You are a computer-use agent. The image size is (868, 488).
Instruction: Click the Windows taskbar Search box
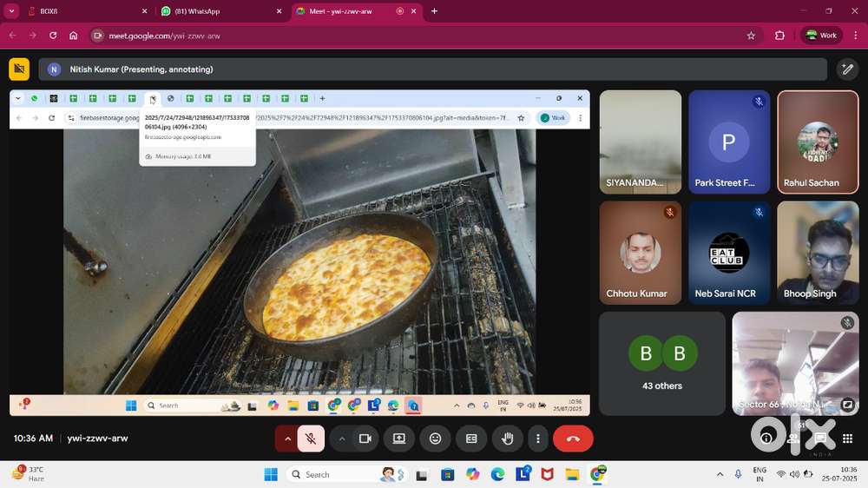click(x=334, y=474)
